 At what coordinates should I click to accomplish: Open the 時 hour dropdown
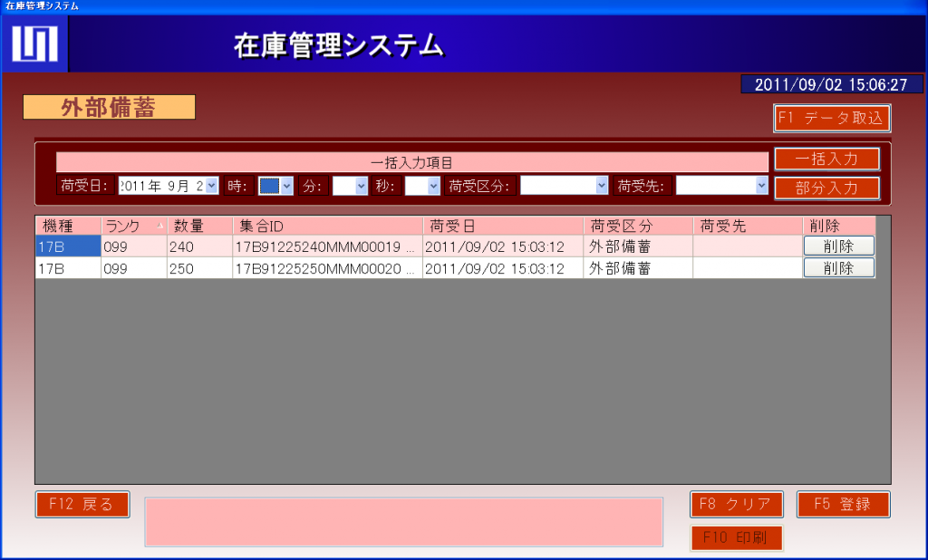click(286, 186)
